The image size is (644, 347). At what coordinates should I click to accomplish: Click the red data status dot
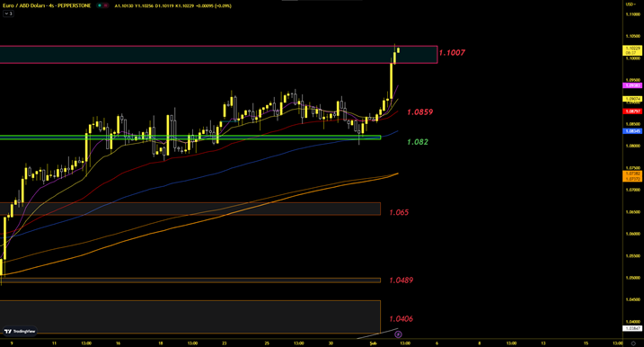coord(106,5)
